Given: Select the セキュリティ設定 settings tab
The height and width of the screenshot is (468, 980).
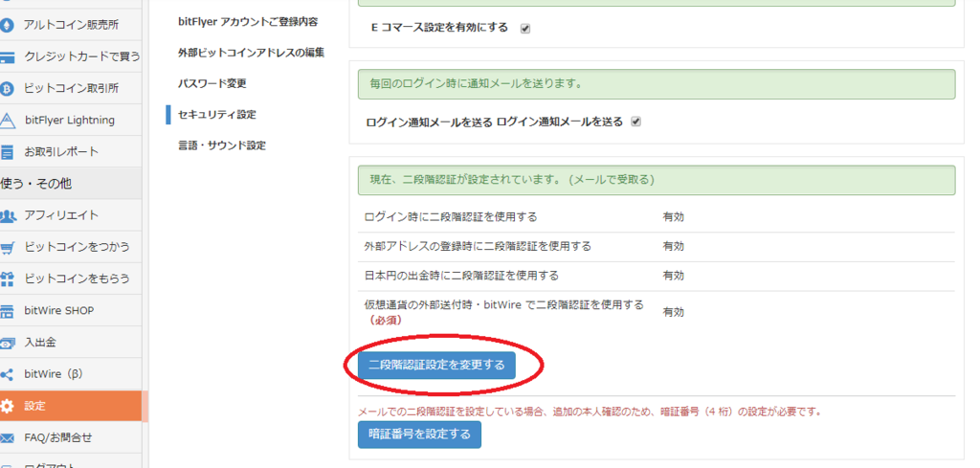Looking at the screenshot, I should tap(217, 114).
